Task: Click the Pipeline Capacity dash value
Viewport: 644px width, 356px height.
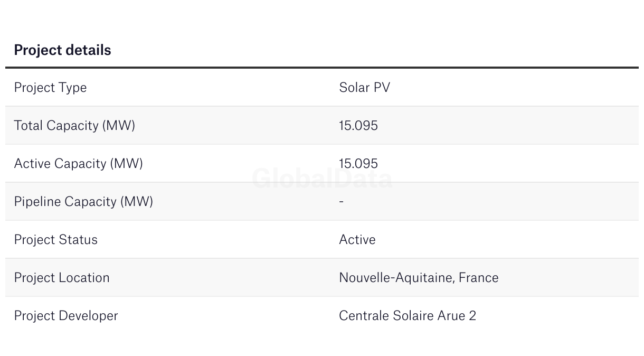Action: [x=342, y=202]
